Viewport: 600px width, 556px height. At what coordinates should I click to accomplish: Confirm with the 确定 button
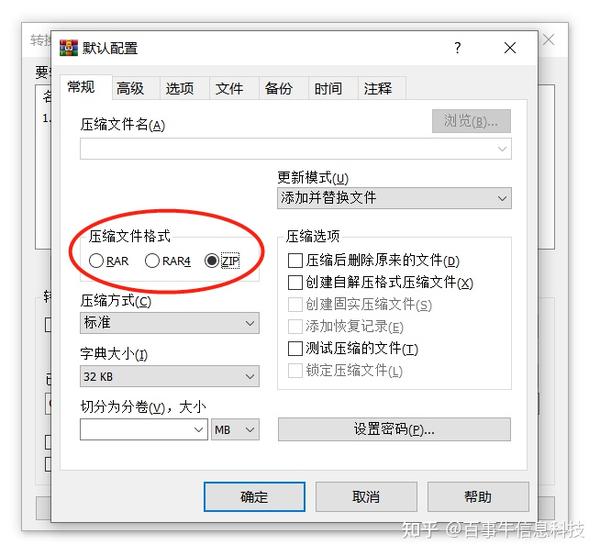pyautogui.click(x=254, y=497)
